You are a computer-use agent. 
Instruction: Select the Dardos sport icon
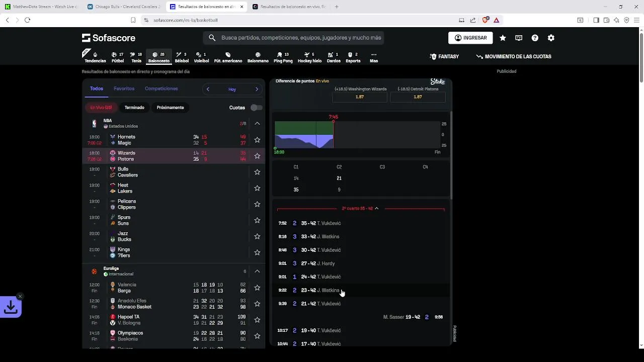click(334, 57)
